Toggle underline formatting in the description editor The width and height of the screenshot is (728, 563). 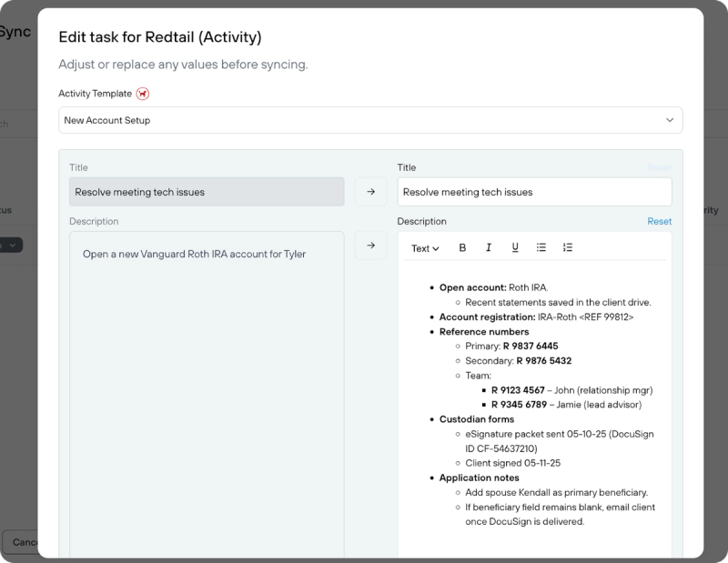(x=515, y=247)
